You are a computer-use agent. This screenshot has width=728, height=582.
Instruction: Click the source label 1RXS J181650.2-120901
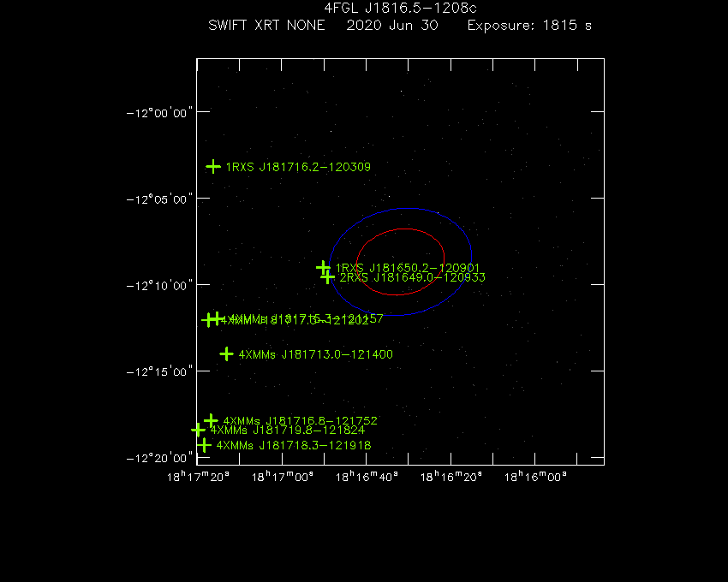407,268
